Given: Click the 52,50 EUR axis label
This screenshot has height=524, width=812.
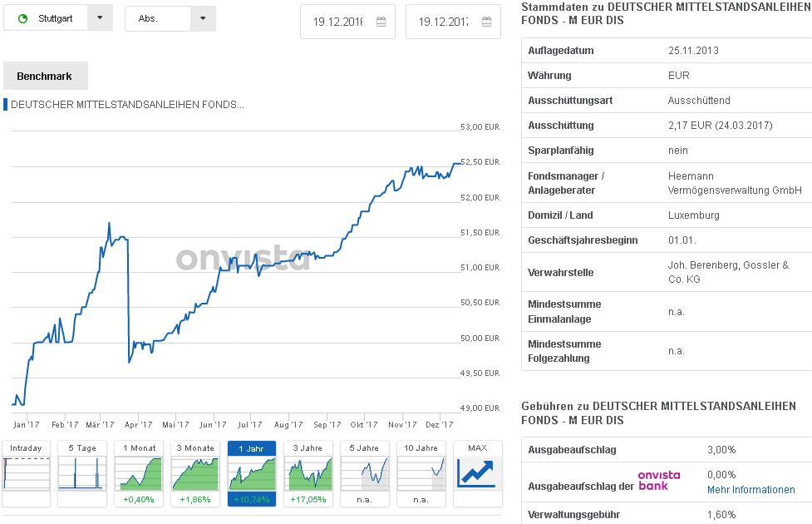Looking at the screenshot, I should pos(480,161).
